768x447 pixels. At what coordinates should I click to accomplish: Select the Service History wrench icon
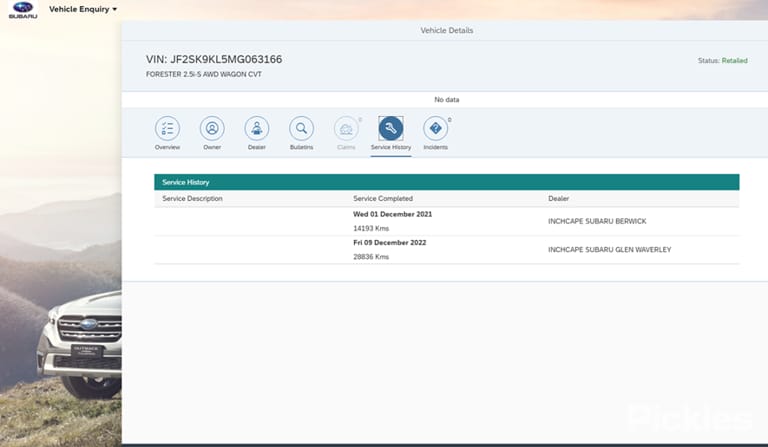(391, 128)
